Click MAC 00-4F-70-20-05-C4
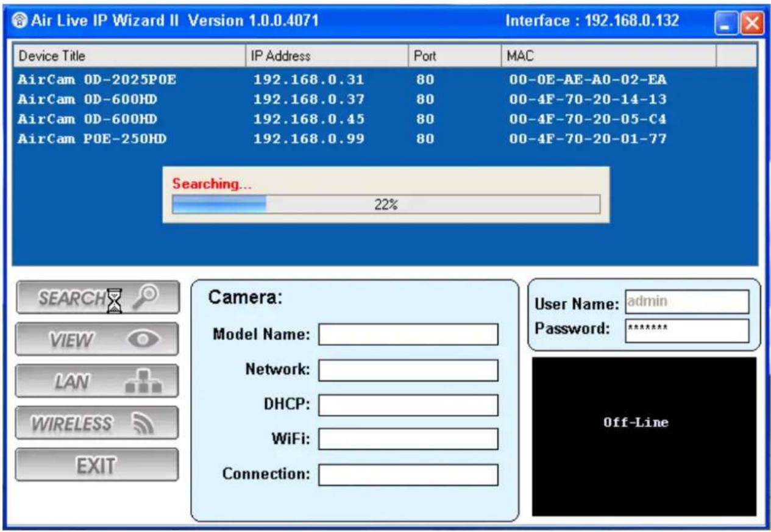This screenshot has height=532, width=771. [x=588, y=119]
